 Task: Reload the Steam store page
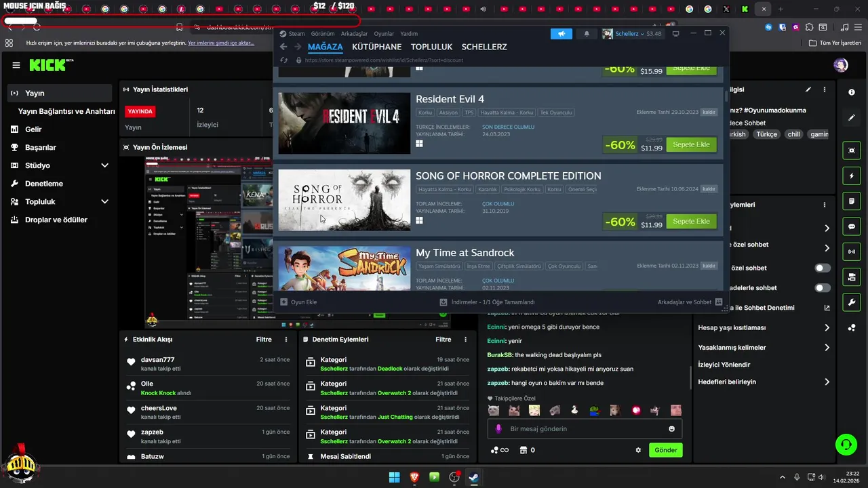tap(284, 60)
